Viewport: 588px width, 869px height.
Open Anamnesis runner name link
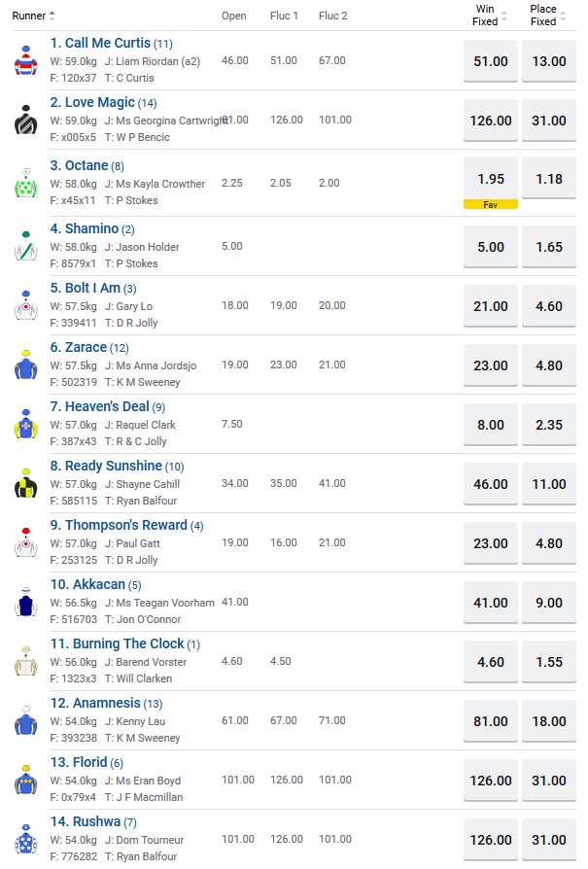click(95, 703)
